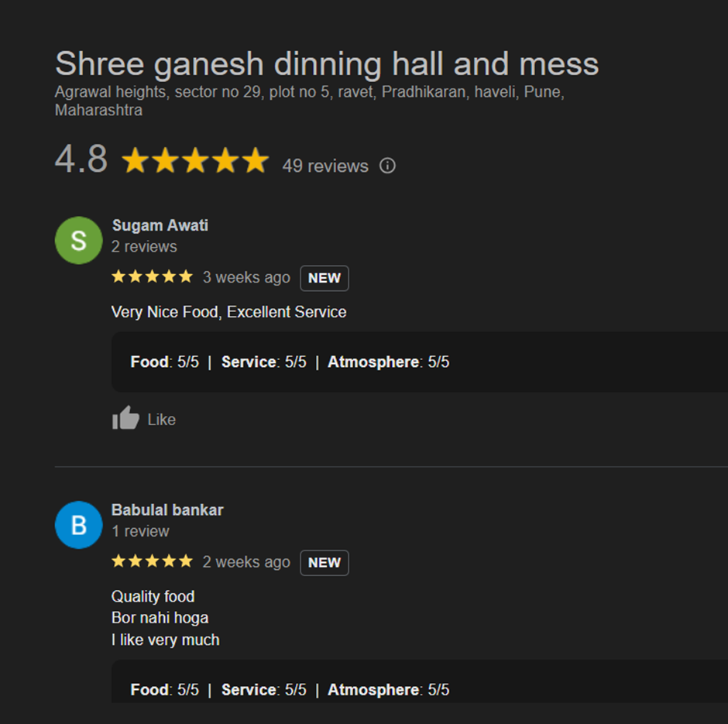Click Sugam Awati's five-star rating

pos(152,276)
